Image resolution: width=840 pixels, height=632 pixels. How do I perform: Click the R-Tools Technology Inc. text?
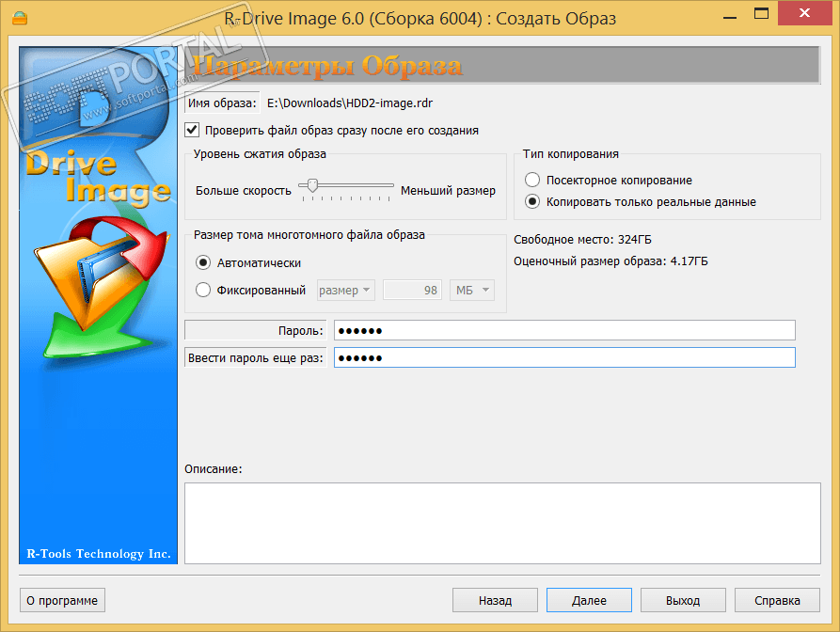coord(99,554)
